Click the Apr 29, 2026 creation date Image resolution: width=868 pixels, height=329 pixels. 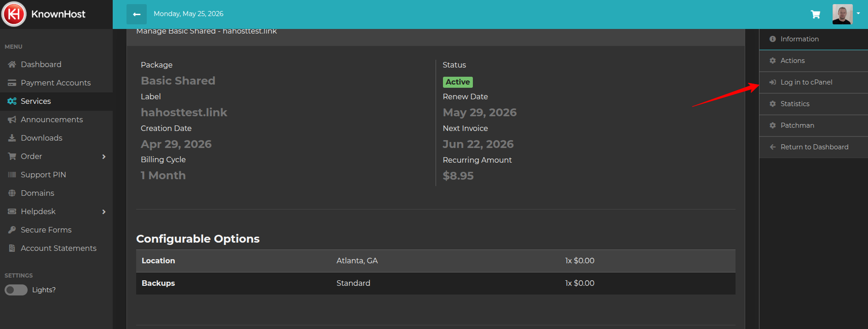pos(176,144)
